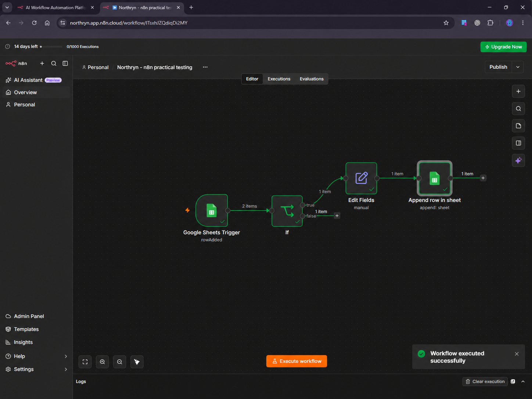Click the 14 days left trial text
Screen dimensions: 532x399
click(x=26, y=47)
